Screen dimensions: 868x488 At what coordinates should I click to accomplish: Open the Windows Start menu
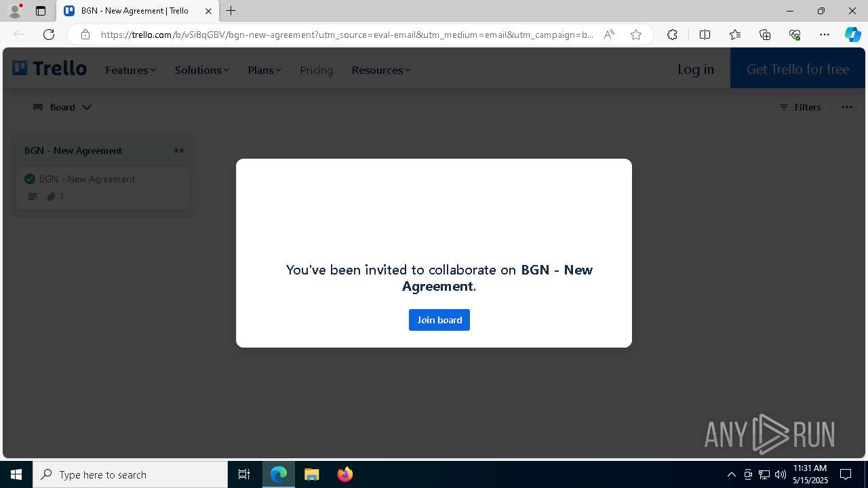coord(16,474)
